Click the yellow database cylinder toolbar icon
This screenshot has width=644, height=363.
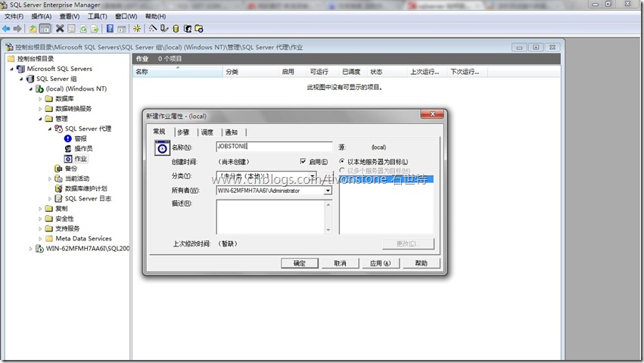(176, 29)
